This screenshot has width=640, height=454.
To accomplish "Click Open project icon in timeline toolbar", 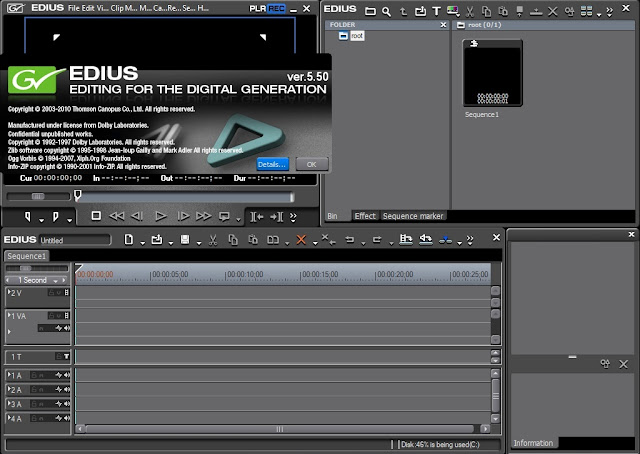I will (157, 240).
